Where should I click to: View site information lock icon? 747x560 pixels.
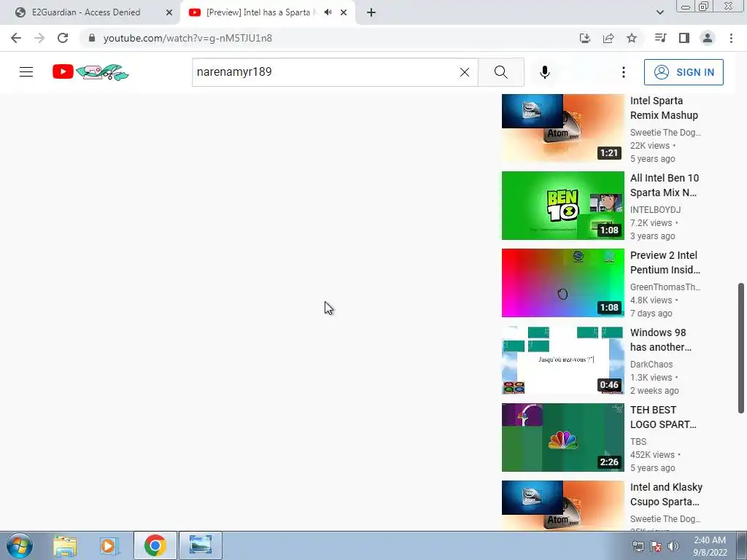[x=92, y=38]
